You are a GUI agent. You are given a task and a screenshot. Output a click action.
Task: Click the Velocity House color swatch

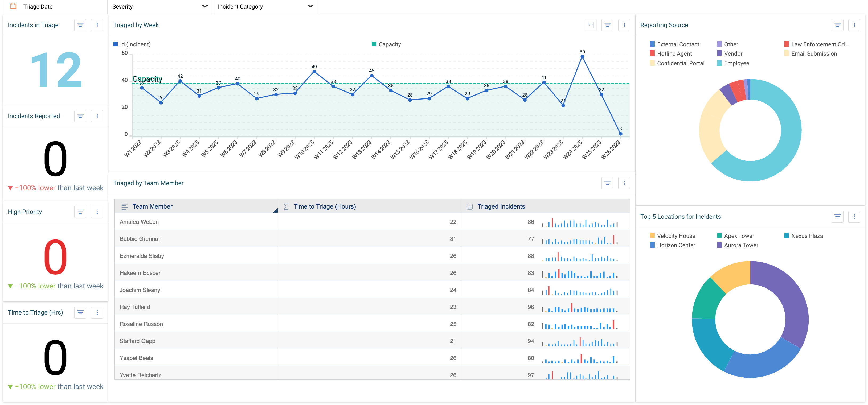tap(652, 236)
